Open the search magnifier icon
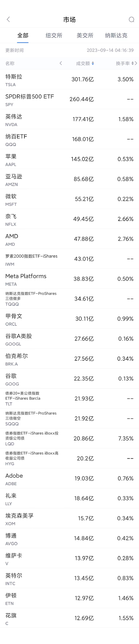 pyautogui.click(x=131, y=19)
